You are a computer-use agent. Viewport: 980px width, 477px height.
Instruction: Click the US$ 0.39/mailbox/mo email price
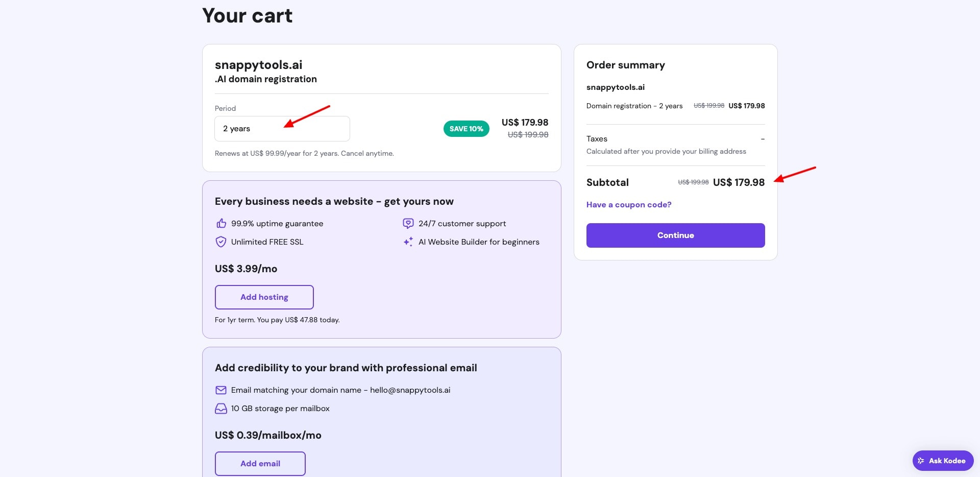tap(268, 435)
